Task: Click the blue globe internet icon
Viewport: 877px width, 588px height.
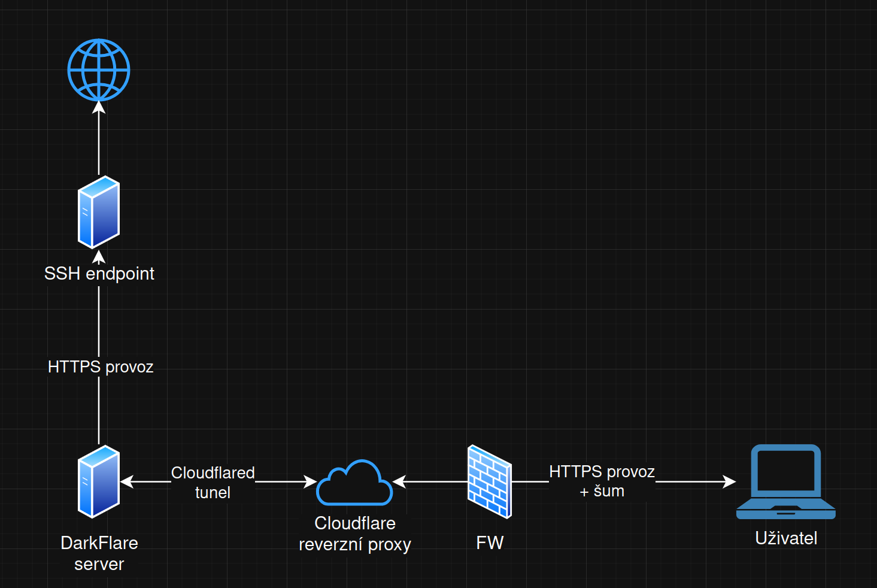Action: (99, 69)
